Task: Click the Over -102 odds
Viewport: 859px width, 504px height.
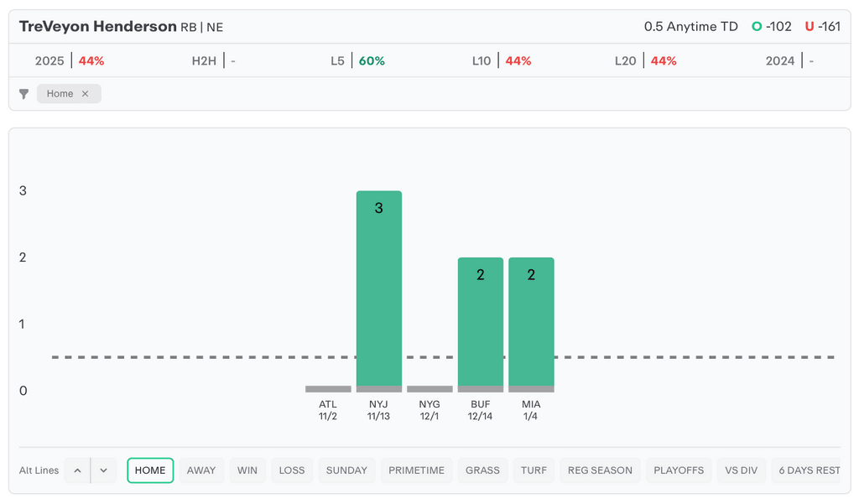Action: (x=772, y=27)
